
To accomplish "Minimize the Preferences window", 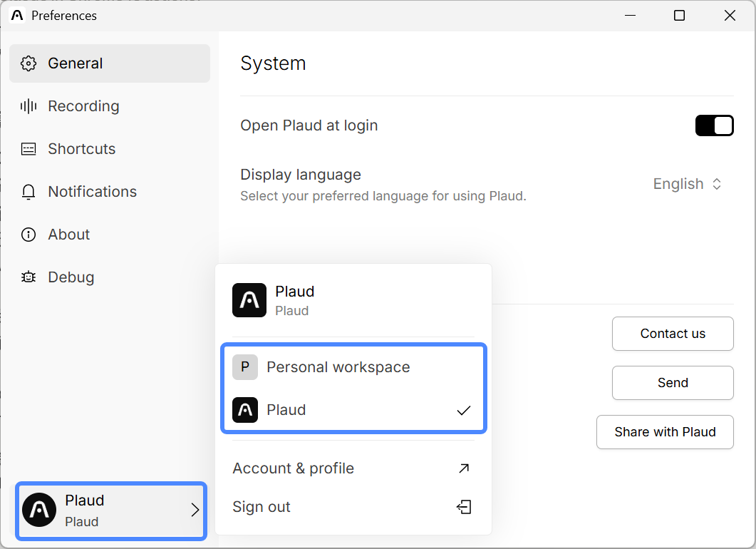I will click(630, 16).
